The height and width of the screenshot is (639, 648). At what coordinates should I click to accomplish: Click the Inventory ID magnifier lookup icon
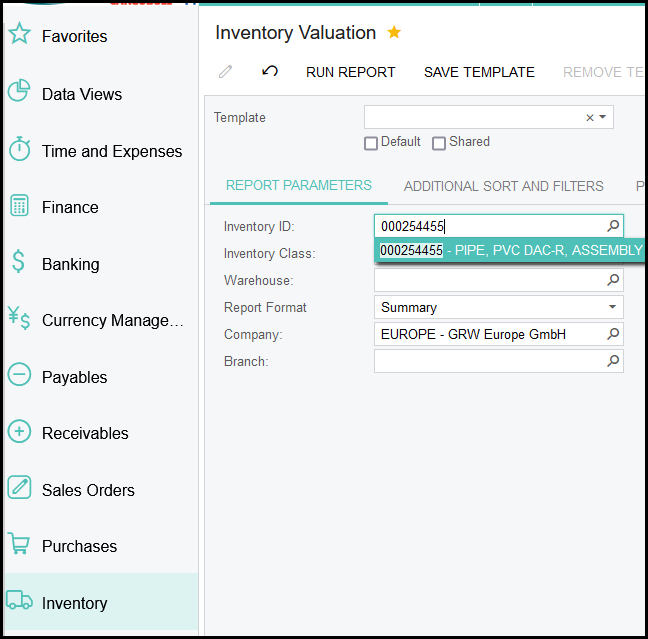(613, 226)
